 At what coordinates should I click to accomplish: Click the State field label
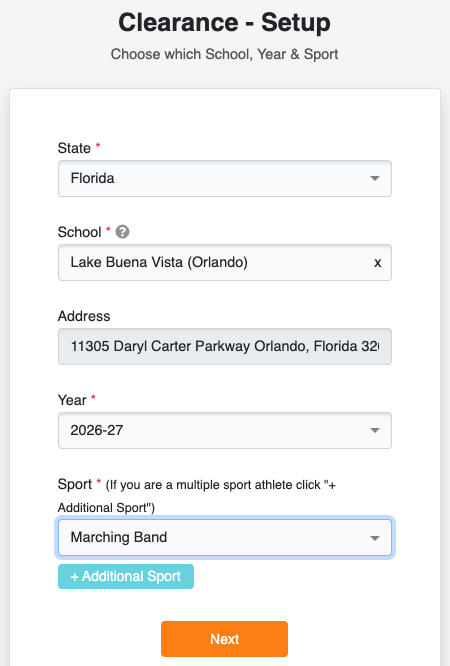tap(74, 148)
